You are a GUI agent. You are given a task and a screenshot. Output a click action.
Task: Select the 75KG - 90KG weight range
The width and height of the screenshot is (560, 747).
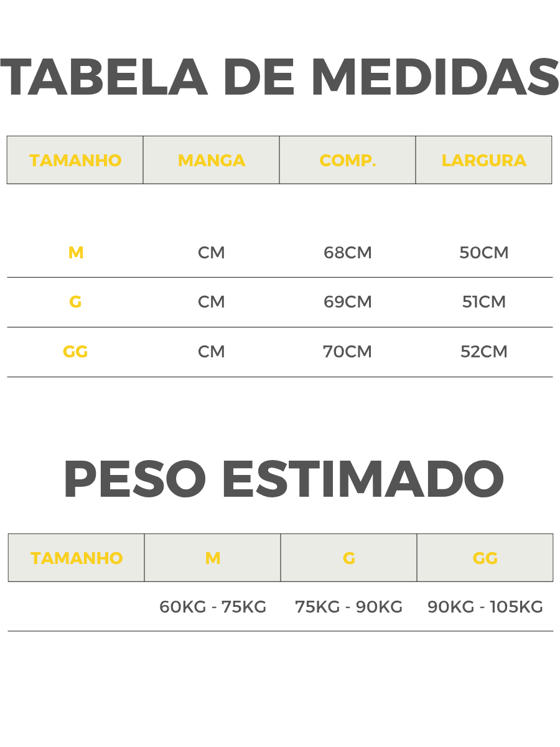tap(349, 607)
